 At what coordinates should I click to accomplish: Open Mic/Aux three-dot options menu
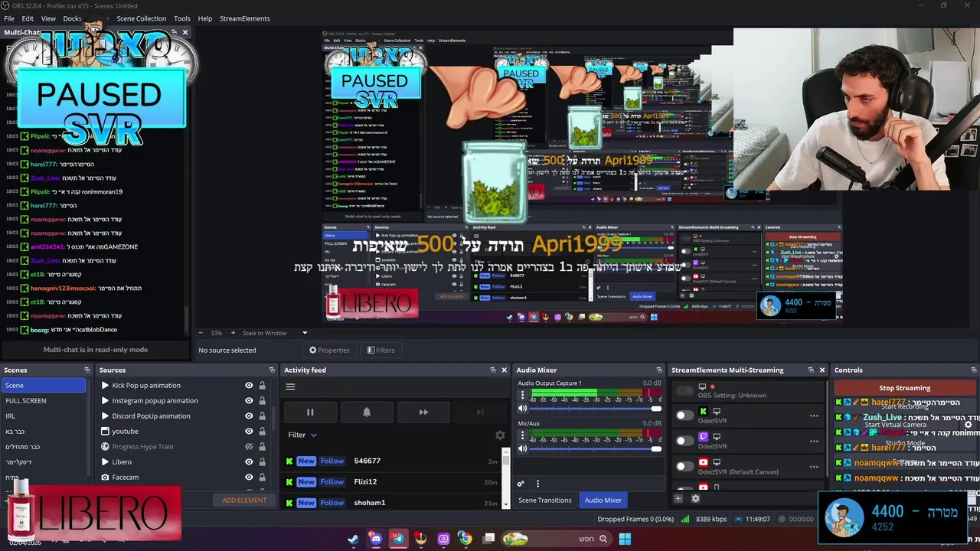coord(523,435)
